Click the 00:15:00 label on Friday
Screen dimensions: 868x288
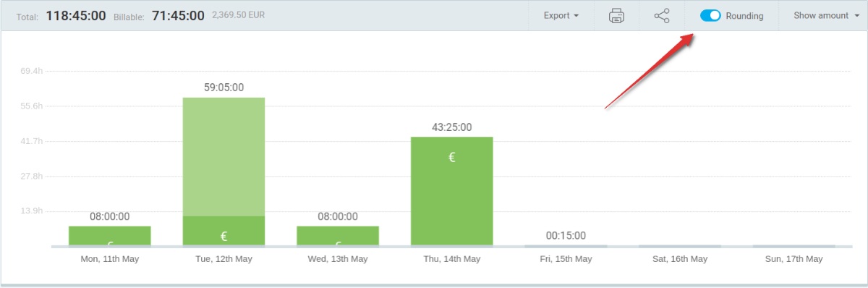(x=566, y=235)
